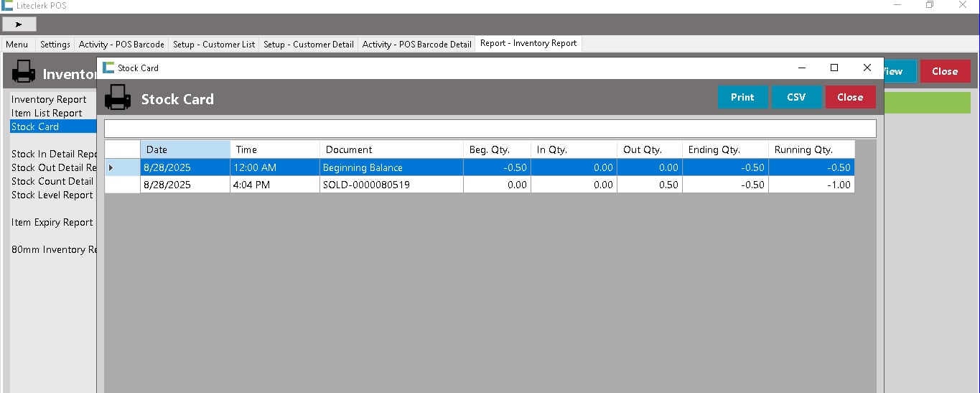Maximize the Stock Card dialog window

834,68
